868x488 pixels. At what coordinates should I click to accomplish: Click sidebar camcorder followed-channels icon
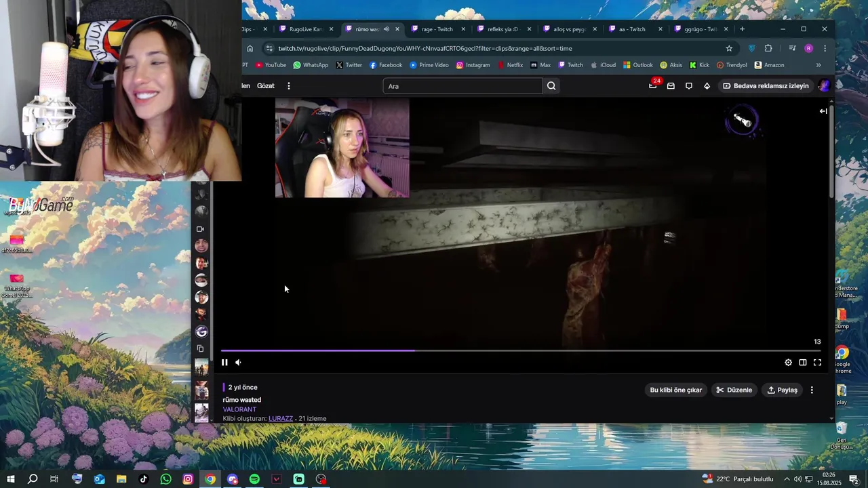[x=200, y=229]
